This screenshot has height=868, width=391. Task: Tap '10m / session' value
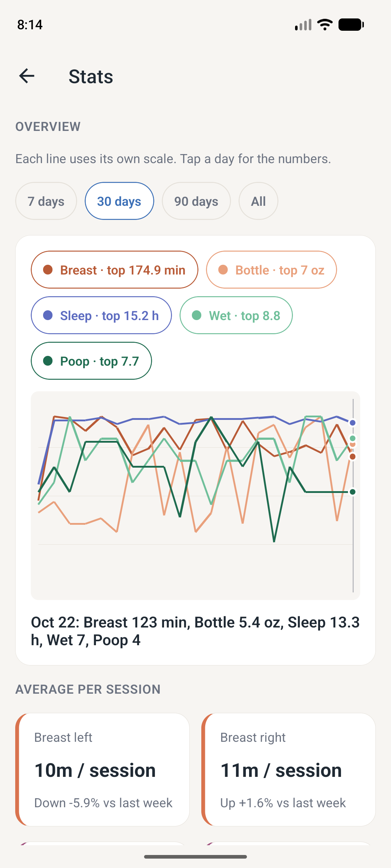95,770
